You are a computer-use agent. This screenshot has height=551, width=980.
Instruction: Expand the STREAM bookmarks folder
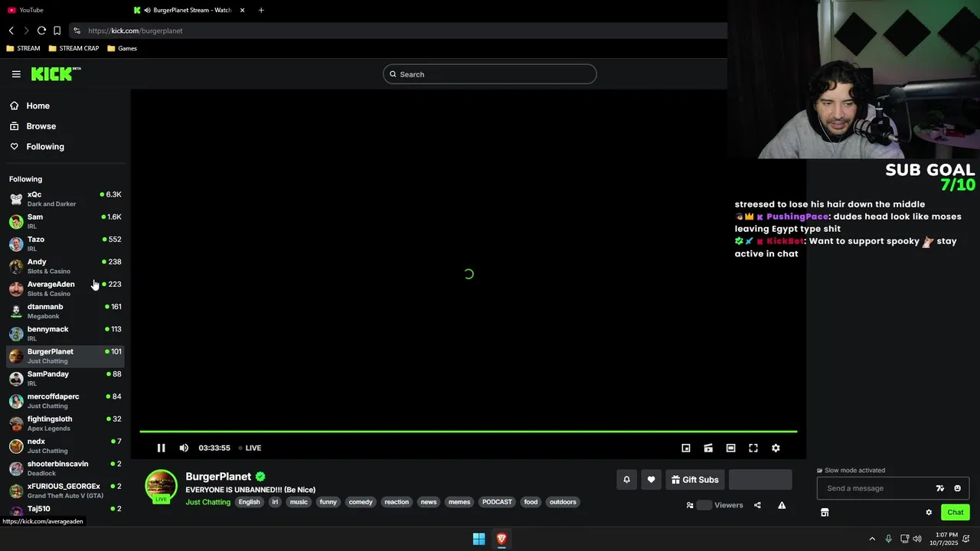click(x=23, y=48)
